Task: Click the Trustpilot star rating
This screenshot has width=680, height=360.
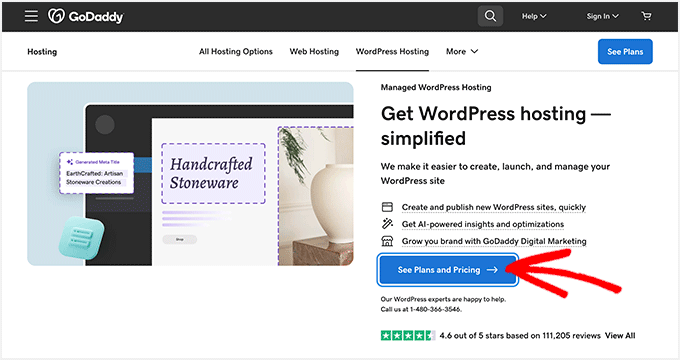Action: 408,335
